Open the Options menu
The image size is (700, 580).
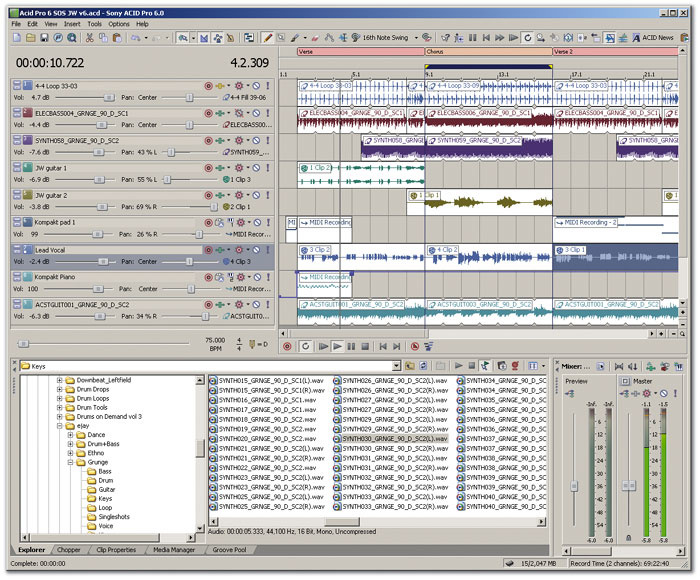(x=119, y=24)
